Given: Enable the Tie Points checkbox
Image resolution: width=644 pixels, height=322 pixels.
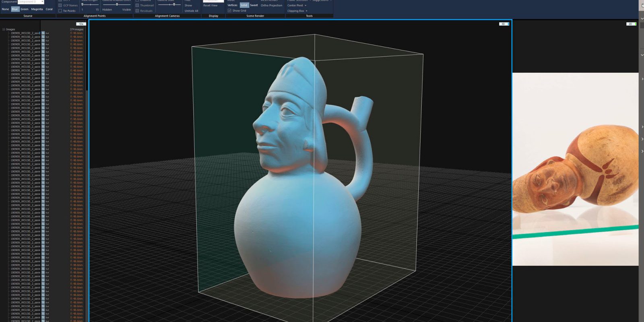Looking at the screenshot, I should pos(60,11).
